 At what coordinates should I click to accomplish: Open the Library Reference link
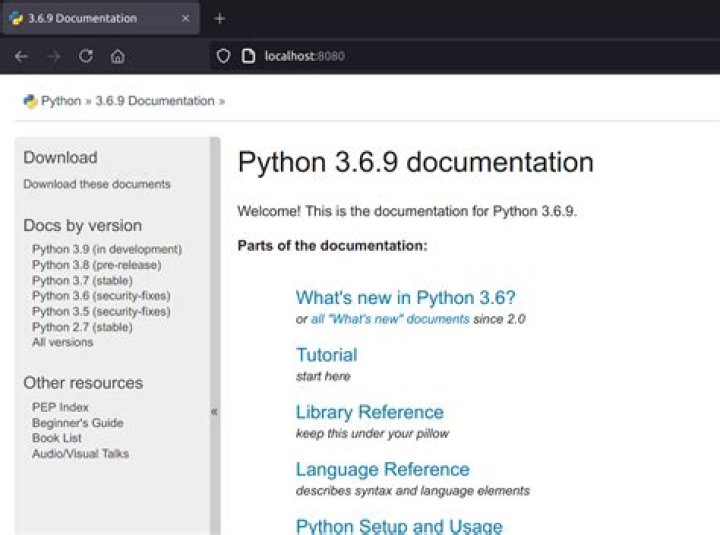(370, 412)
